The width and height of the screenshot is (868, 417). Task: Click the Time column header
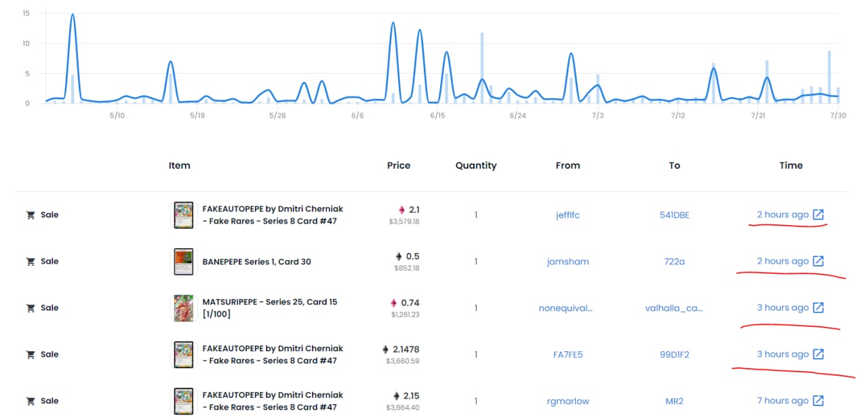[x=791, y=165]
